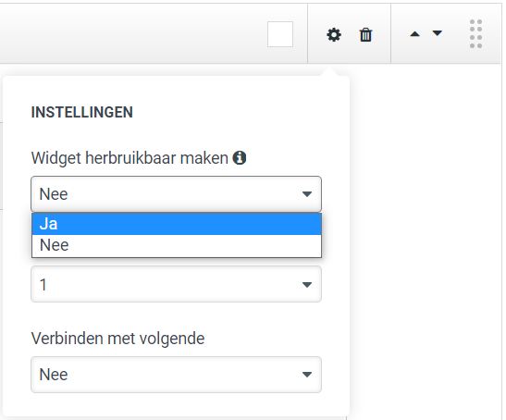This screenshot has height=420, width=506.
Task: Grab the dotted drag handle icon
Action: (475, 34)
